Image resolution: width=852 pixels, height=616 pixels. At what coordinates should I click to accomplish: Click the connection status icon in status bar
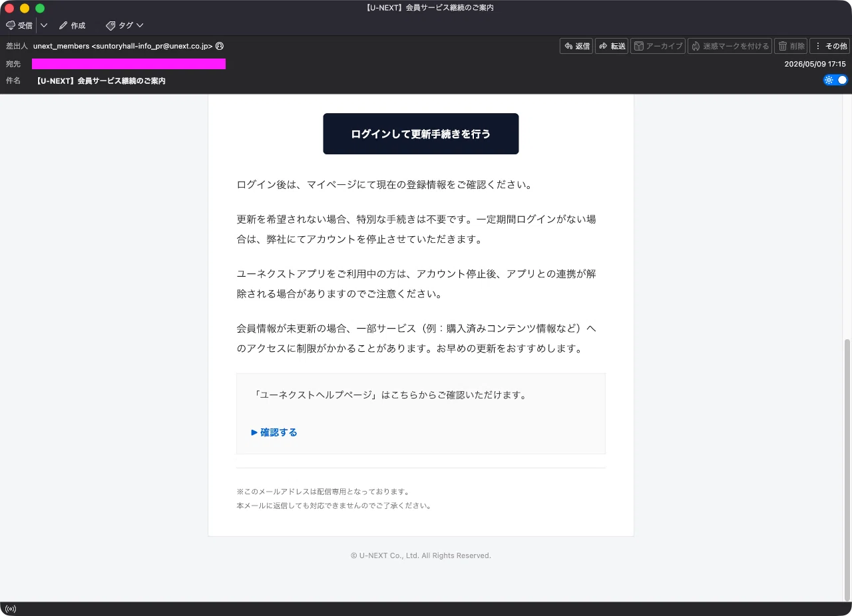11,609
